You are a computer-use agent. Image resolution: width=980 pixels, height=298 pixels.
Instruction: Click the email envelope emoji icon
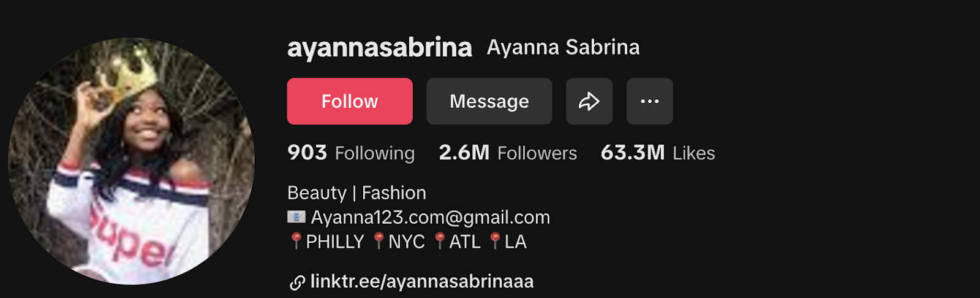296,217
